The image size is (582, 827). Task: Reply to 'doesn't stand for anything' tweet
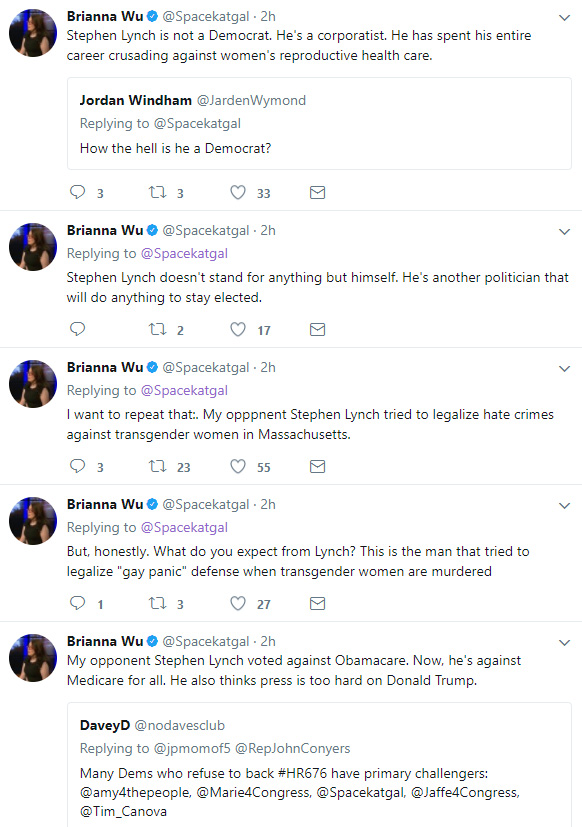click(78, 330)
